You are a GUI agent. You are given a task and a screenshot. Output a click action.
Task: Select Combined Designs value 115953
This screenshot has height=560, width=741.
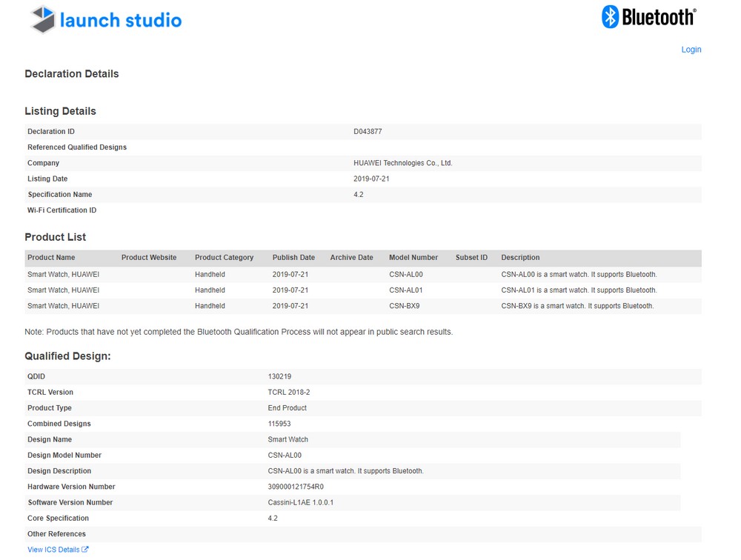coord(279,424)
